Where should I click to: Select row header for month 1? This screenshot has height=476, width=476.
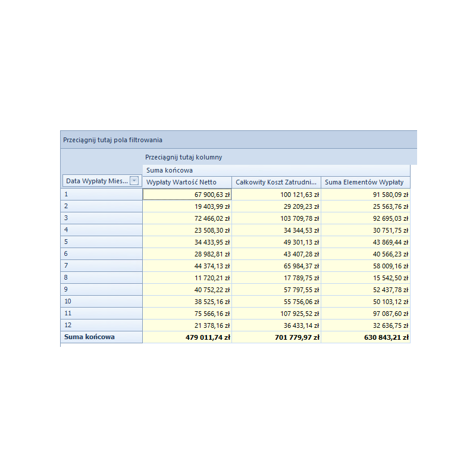[101, 194]
